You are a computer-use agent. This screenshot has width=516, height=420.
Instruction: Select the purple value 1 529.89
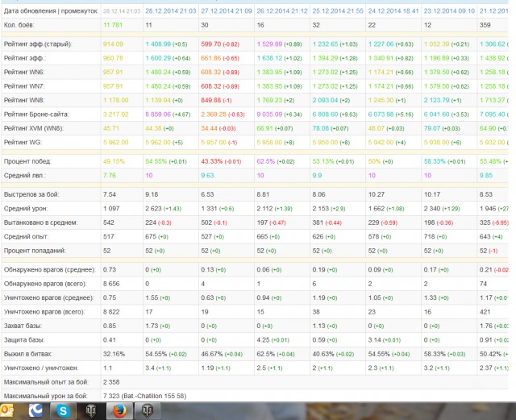tap(269, 44)
